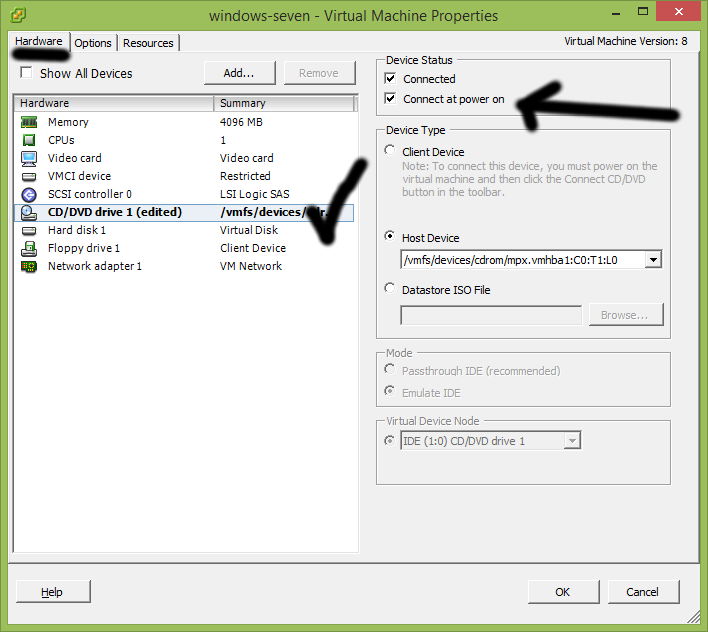
Task: Select the Client Device radio button
Action: pyautogui.click(x=390, y=150)
